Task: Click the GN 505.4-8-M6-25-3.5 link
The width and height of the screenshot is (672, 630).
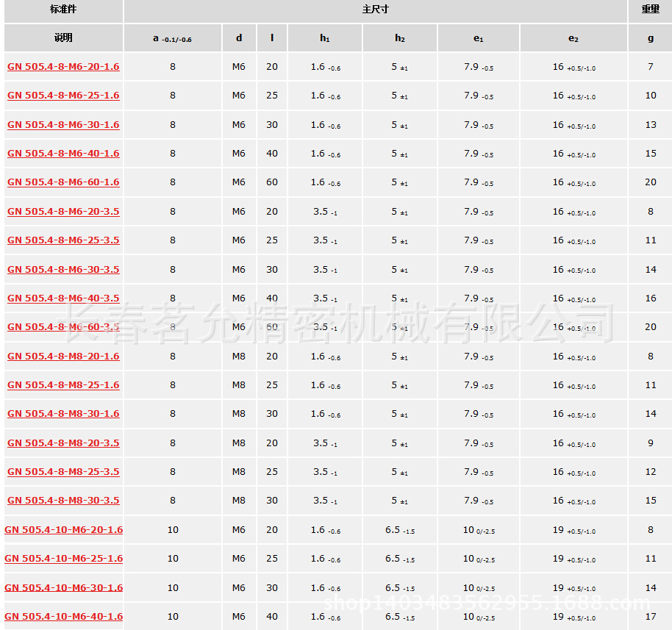Action: [x=63, y=240]
